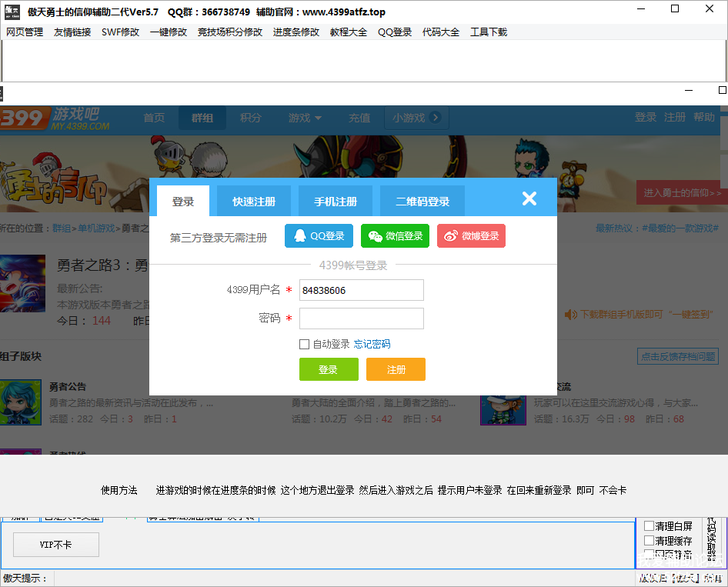
Task: Click the 充值 site navigation link
Action: tap(359, 118)
